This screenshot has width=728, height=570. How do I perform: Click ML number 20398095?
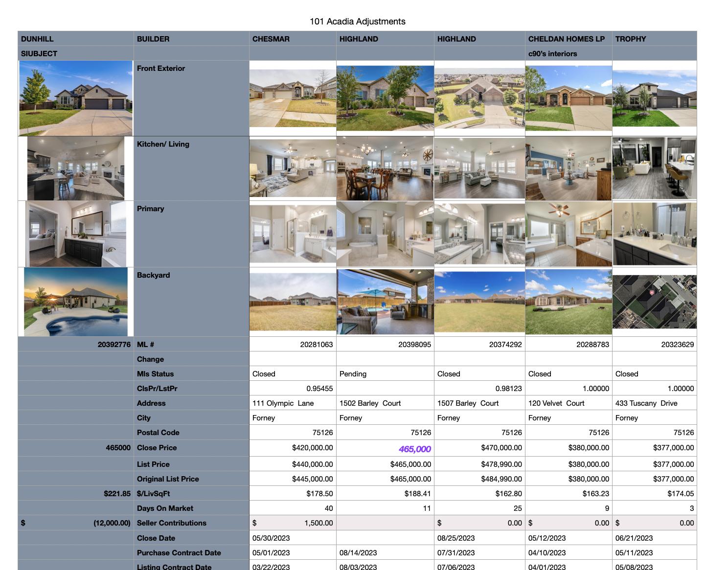(x=414, y=345)
